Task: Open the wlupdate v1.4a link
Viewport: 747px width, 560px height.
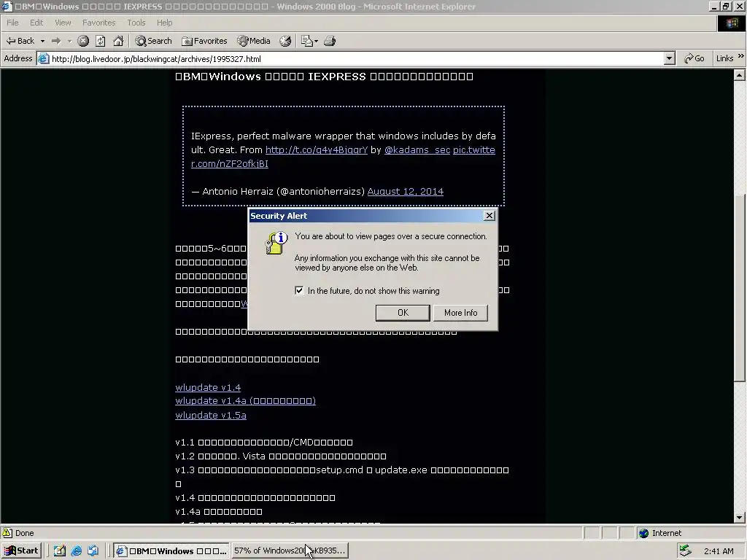Action: (x=245, y=401)
